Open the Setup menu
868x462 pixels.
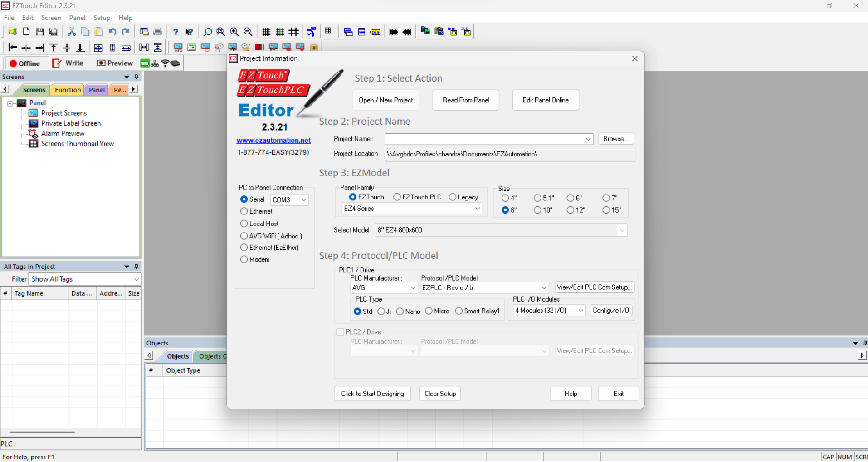[x=102, y=18]
